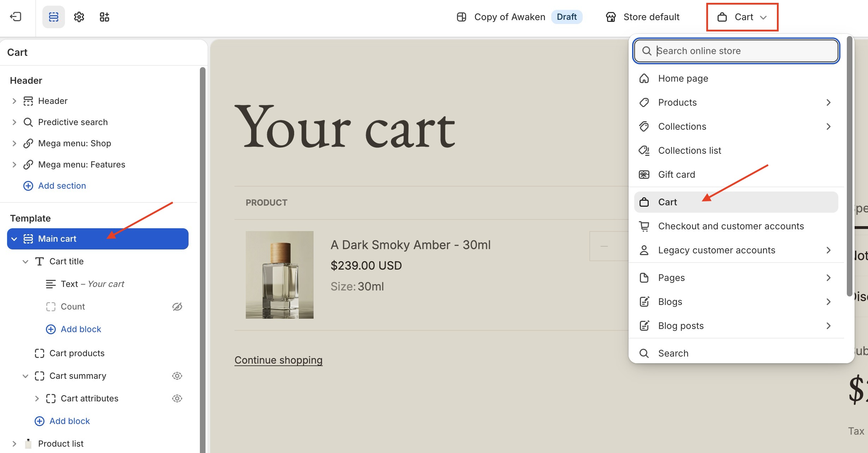Click the theme layout icon beside Copy of Awaken
Viewport: 868px width, 453px height.
(x=462, y=17)
